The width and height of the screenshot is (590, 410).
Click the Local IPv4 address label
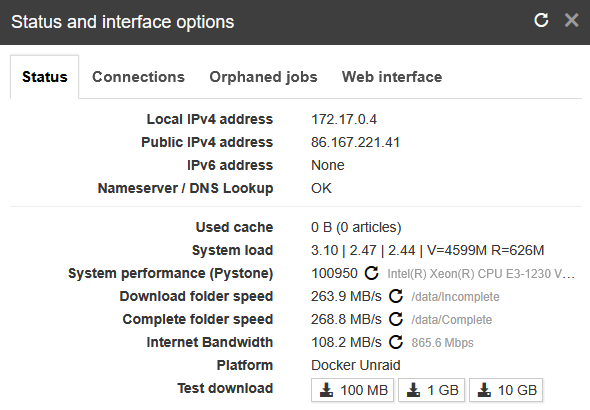point(210,119)
